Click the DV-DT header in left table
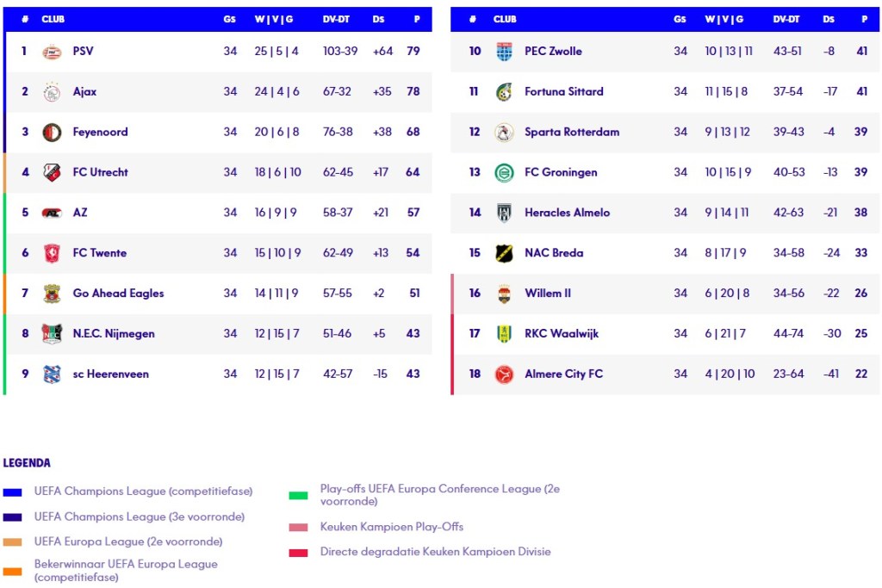The image size is (882, 588). pos(337,19)
